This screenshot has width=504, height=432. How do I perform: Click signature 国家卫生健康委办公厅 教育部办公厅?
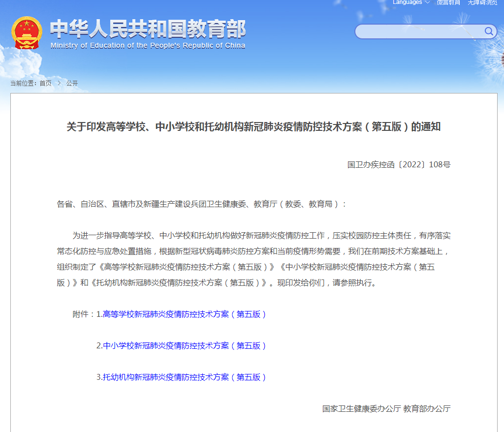coord(386,408)
